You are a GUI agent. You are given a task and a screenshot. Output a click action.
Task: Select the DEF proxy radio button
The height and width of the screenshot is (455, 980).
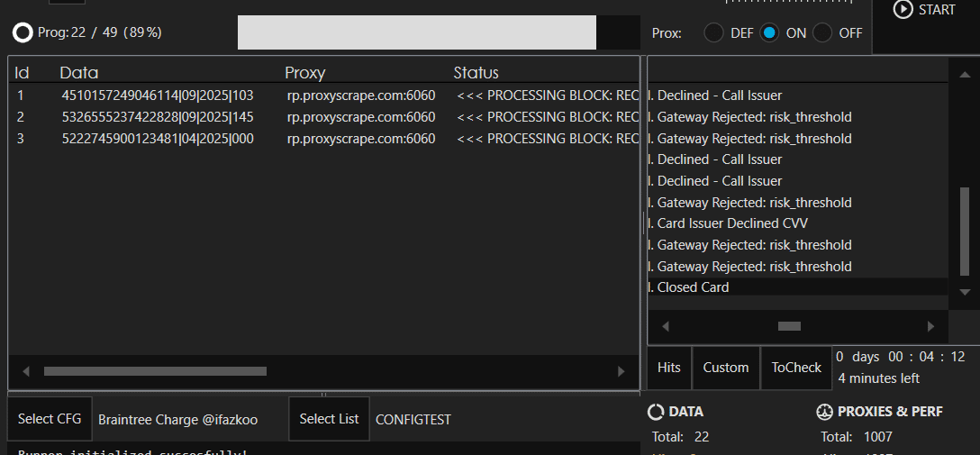pyautogui.click(x=713, y=32)
